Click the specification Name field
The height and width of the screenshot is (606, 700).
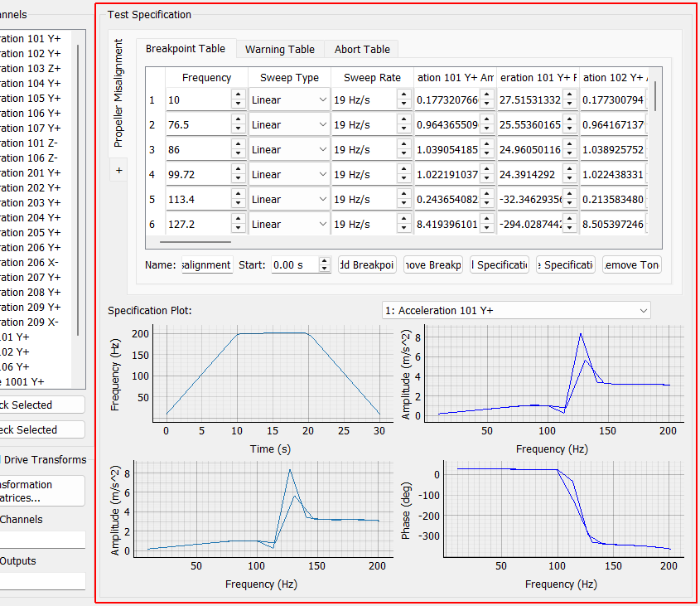pos(207,264)
